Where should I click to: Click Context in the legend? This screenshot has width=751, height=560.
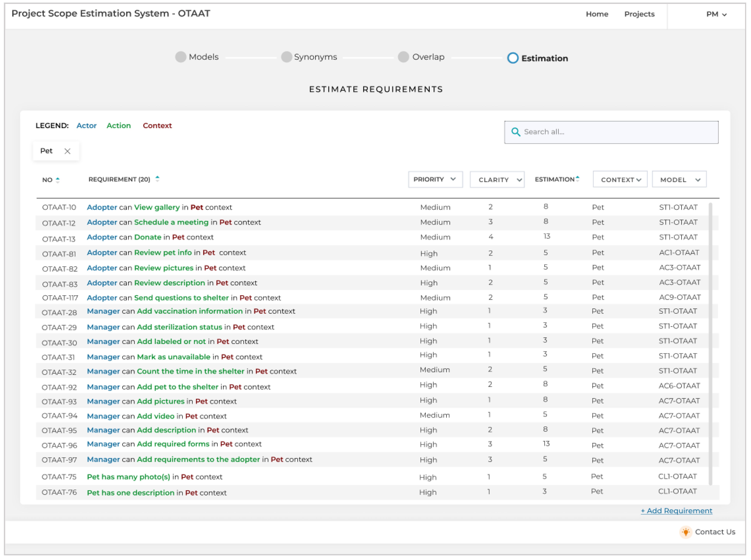tap(157, 125)
